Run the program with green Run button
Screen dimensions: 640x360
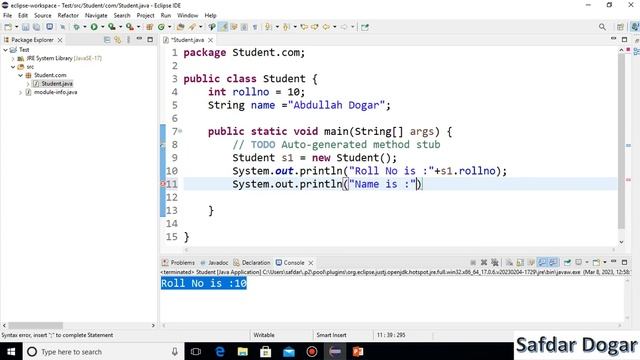click(94, 27)
